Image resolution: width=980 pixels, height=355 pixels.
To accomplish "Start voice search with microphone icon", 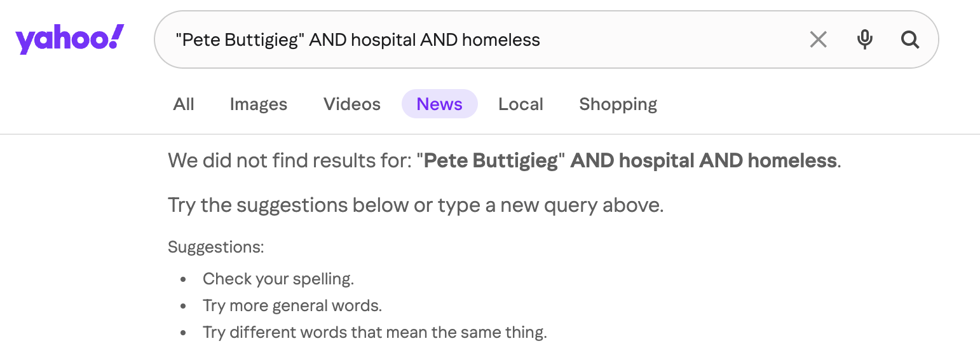I will (864, 40).
